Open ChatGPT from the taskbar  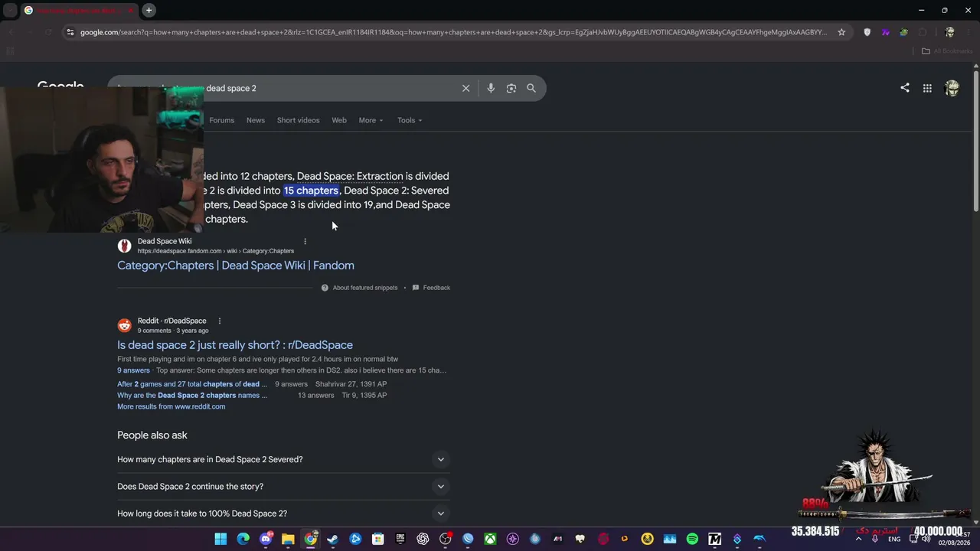point(423,539)
